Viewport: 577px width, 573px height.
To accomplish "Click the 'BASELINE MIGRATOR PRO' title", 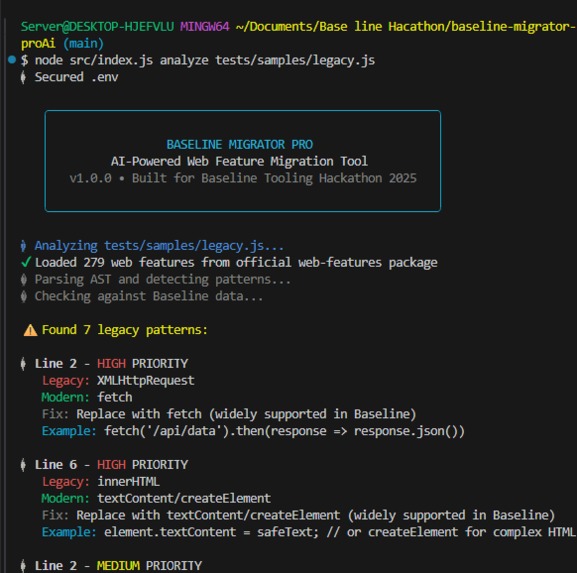I will tap(240, 144).
